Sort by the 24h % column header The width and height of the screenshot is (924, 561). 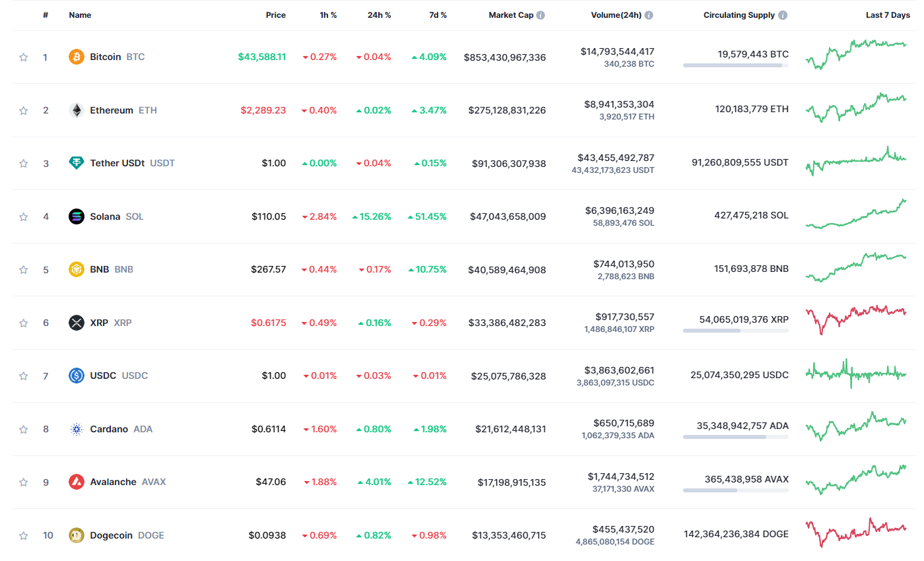[379, 15]
